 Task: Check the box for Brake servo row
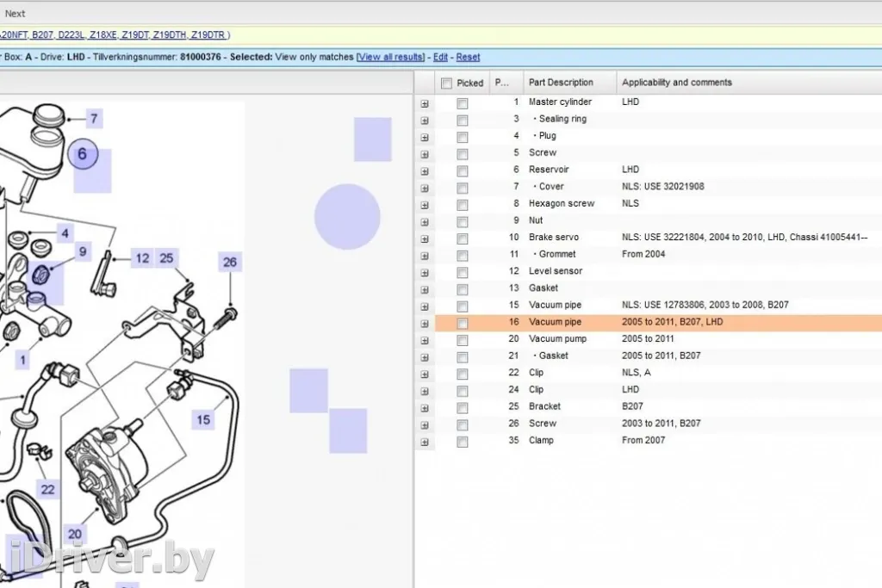click(463, 238)
